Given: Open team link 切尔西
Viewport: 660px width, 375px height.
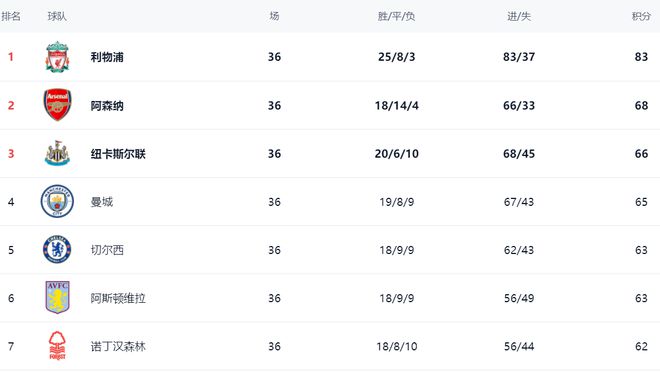Looking at the screenshot, I should [107, 250].
